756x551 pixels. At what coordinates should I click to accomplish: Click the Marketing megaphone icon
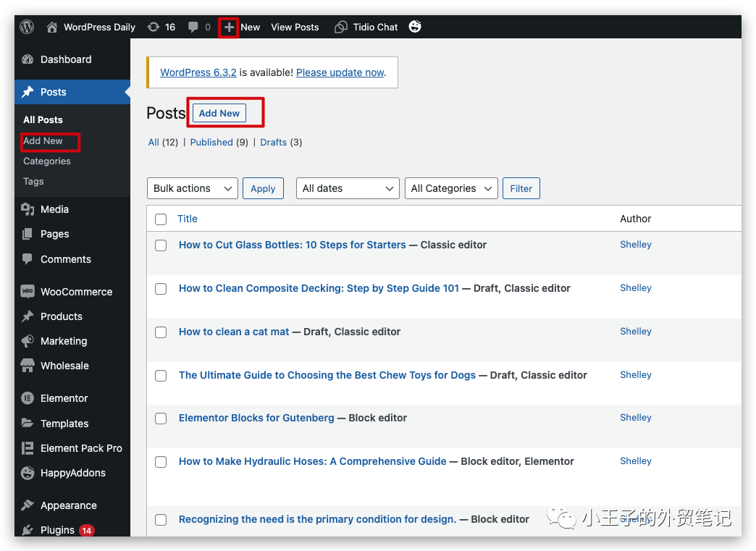coord(28,341)
